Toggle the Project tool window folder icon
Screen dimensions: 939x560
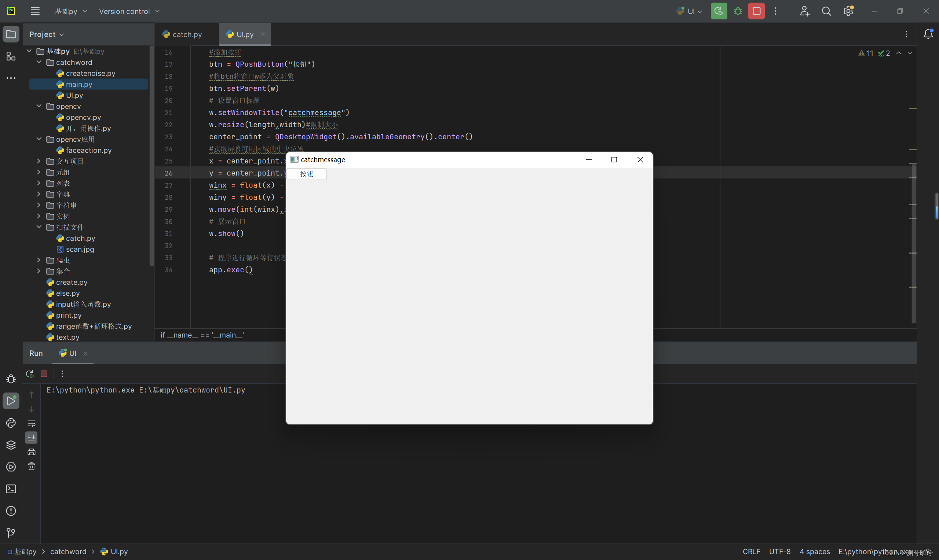point(11,34)
